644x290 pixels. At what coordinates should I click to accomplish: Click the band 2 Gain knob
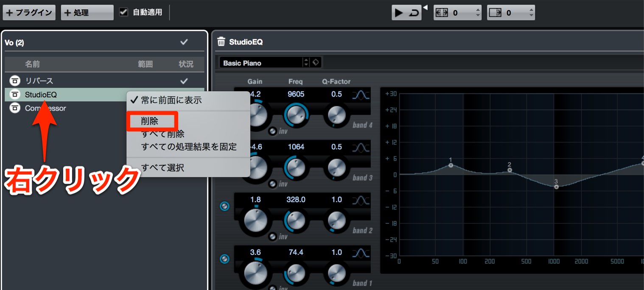tap(256, 220)
